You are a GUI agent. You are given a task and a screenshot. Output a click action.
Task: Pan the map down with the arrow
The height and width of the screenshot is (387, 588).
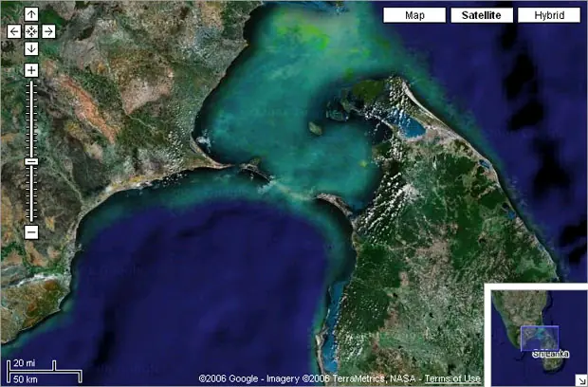[x=31, y=48]
